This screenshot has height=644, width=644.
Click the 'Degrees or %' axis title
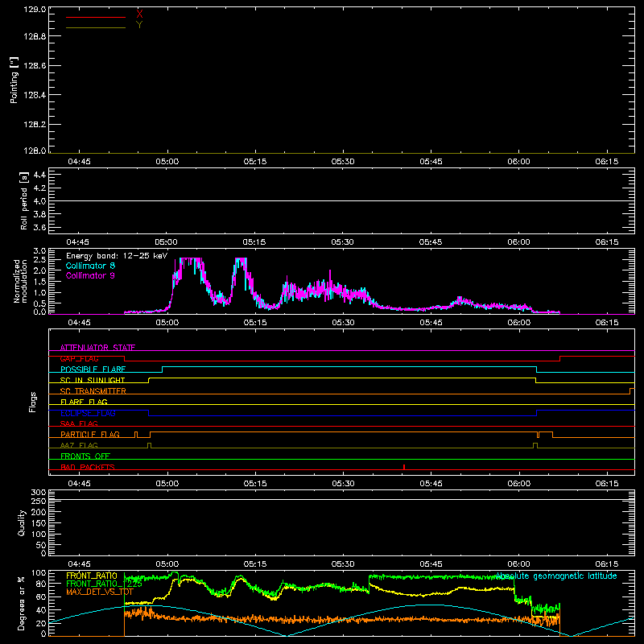[22, 603]
